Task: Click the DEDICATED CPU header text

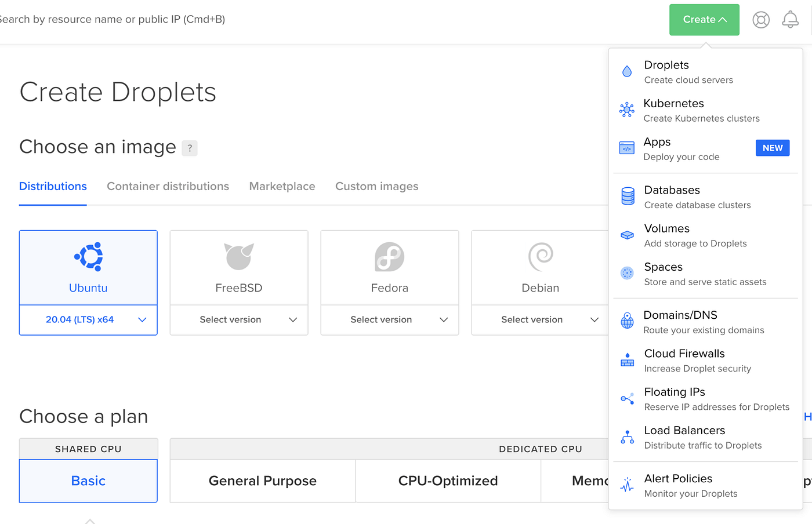Action: coord(541,449)
